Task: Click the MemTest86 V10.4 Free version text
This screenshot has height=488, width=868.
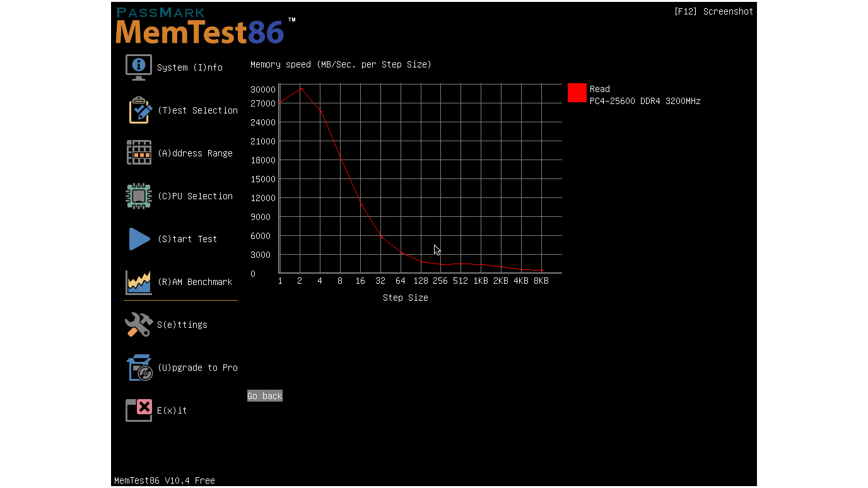Action: click(165, 480)
